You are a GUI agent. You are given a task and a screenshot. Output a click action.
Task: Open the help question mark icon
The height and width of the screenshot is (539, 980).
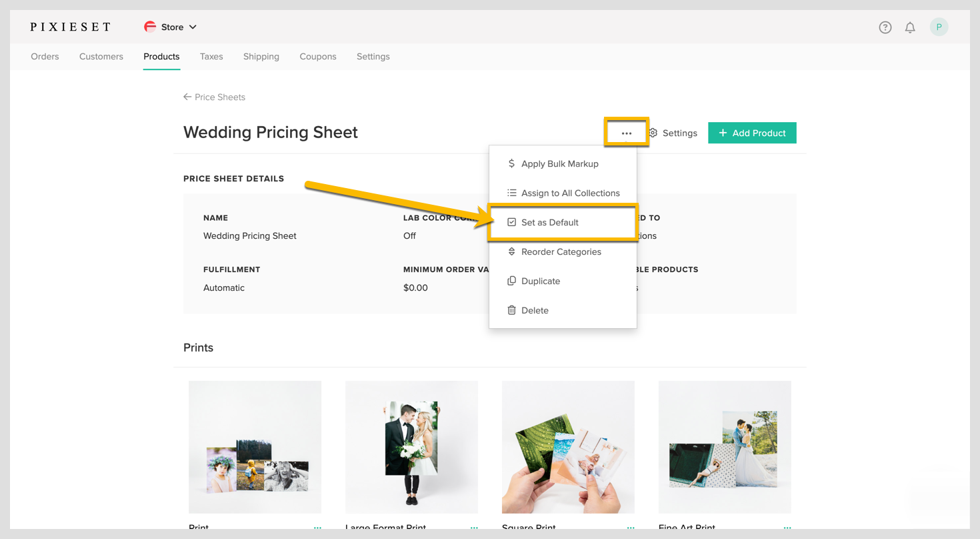point(885,27)
